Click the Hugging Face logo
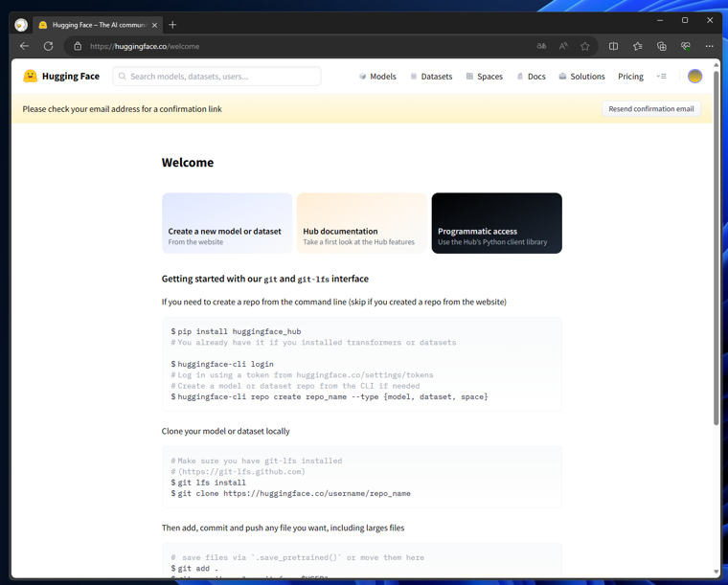The height and width of the screenshot is (585, 728). [61, 76]
